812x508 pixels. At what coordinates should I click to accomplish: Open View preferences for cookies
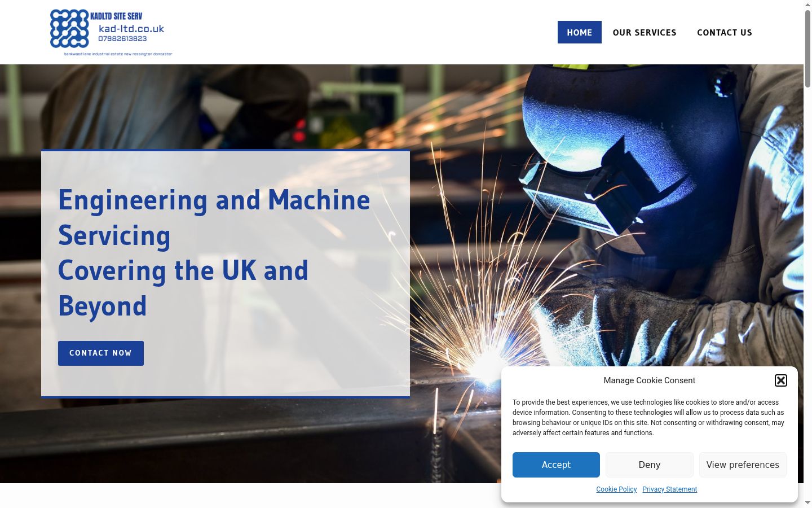coord(743,465)
